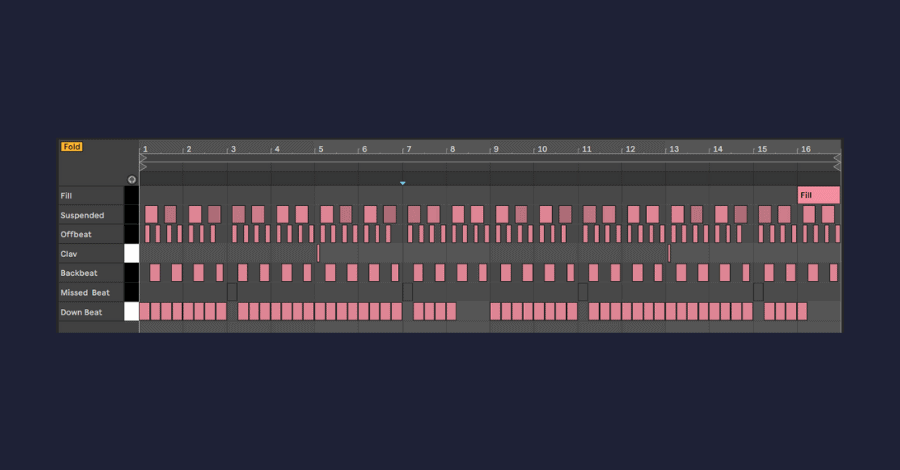Select the Fill row label

click(66, 196)
